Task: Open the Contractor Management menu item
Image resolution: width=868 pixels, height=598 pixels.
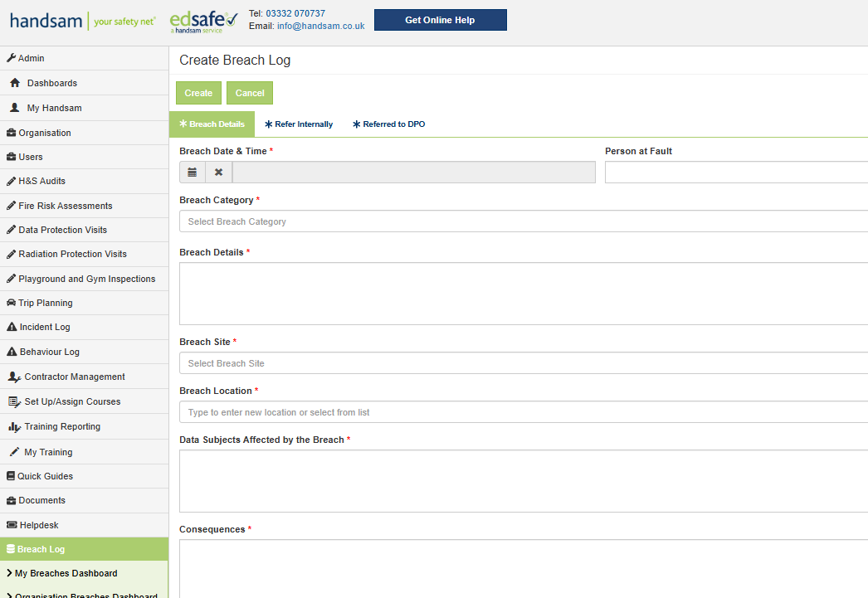Action: point(84,377)
